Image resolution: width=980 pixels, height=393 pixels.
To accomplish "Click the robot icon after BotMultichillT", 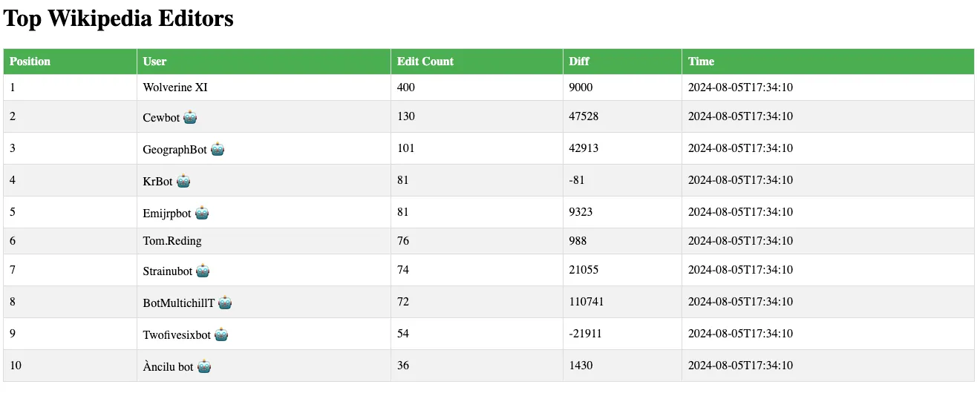I will click(x=225, y=303).
